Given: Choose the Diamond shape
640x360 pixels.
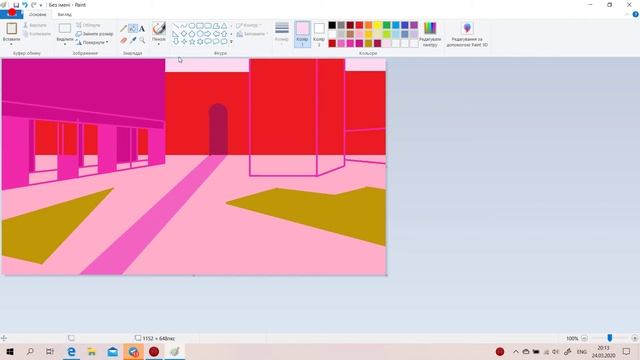Looking at the screenshot, I should 184,33.
